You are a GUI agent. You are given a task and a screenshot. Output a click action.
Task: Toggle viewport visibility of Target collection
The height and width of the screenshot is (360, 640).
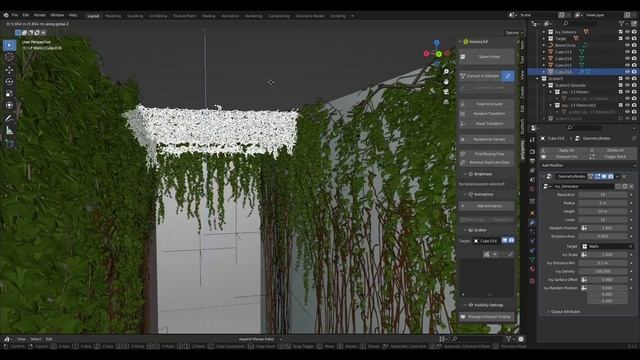(627, 38)
